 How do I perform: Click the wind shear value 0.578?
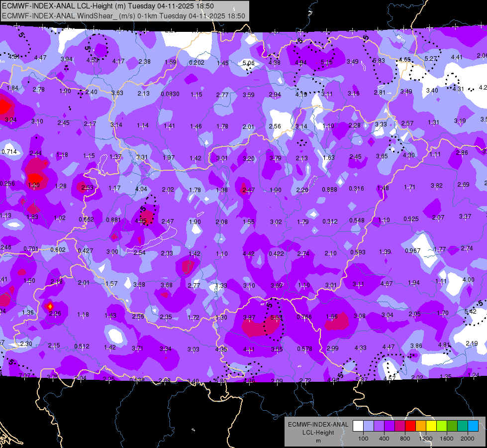[x=304, y=349]
